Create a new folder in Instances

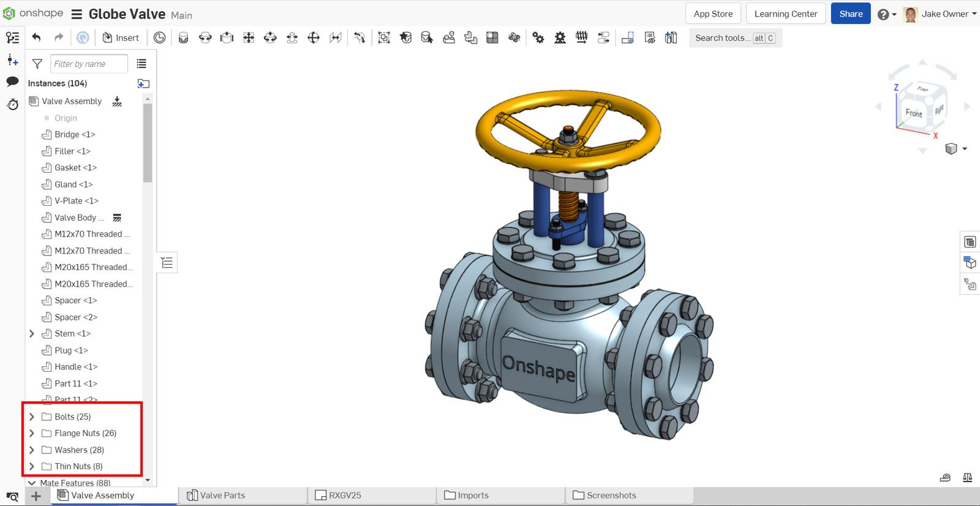[143, 83]
